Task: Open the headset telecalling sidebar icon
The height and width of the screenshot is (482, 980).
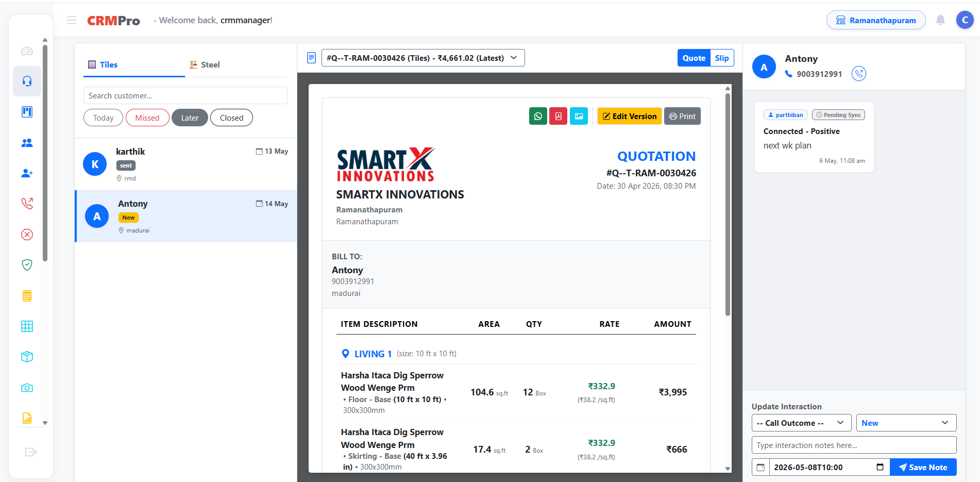Action: point(27,81)
